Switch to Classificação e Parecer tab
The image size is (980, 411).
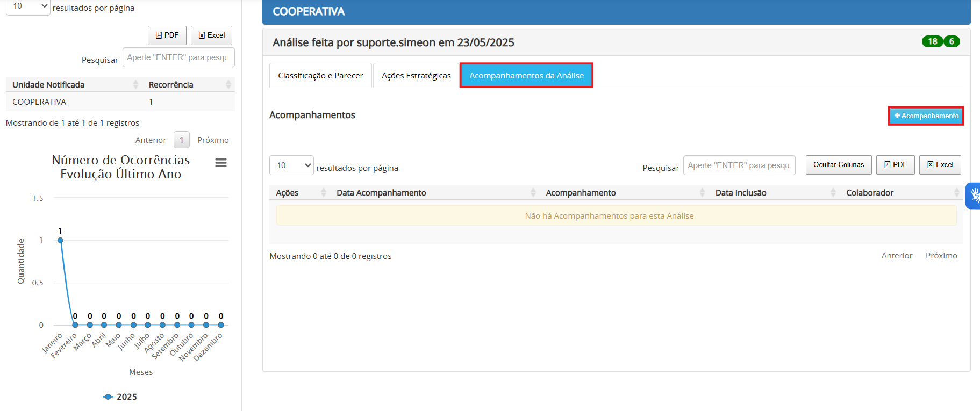pyautogui.click(x=320, y=76)
